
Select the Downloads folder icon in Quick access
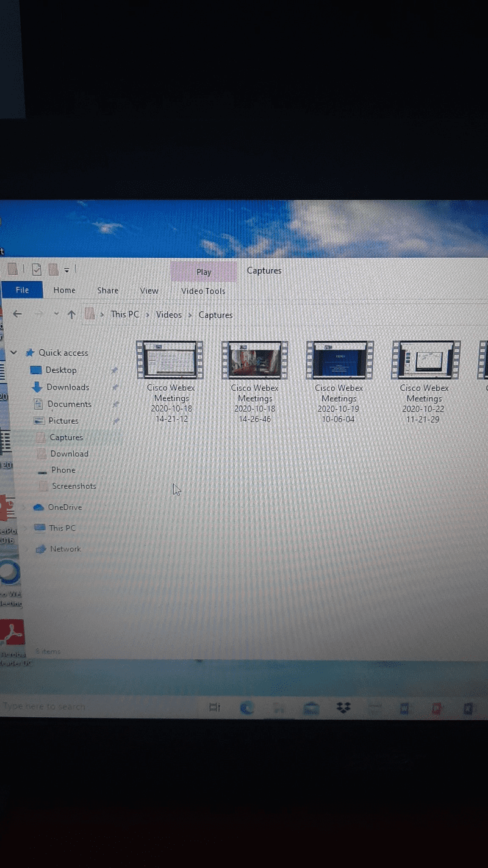[37, 387]
